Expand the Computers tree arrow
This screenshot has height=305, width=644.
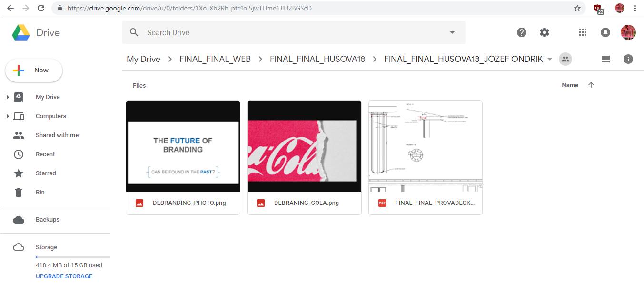tap(8, 116)
